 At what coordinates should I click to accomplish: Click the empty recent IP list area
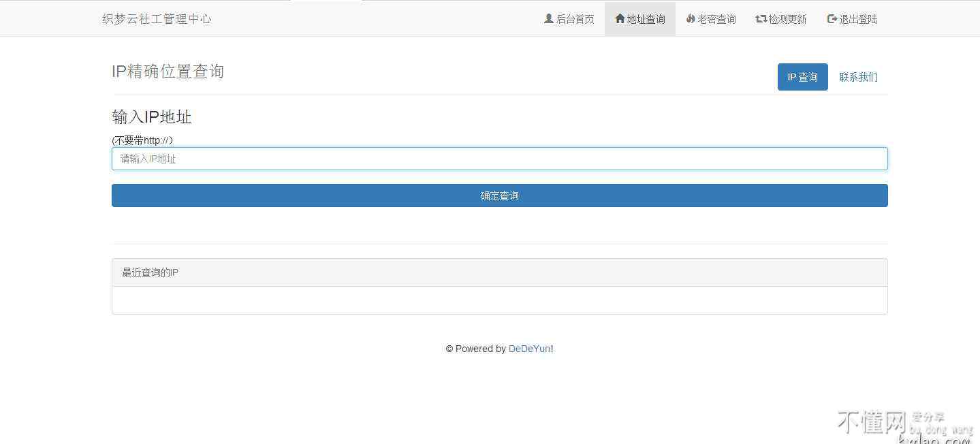(x=499, y=300)
